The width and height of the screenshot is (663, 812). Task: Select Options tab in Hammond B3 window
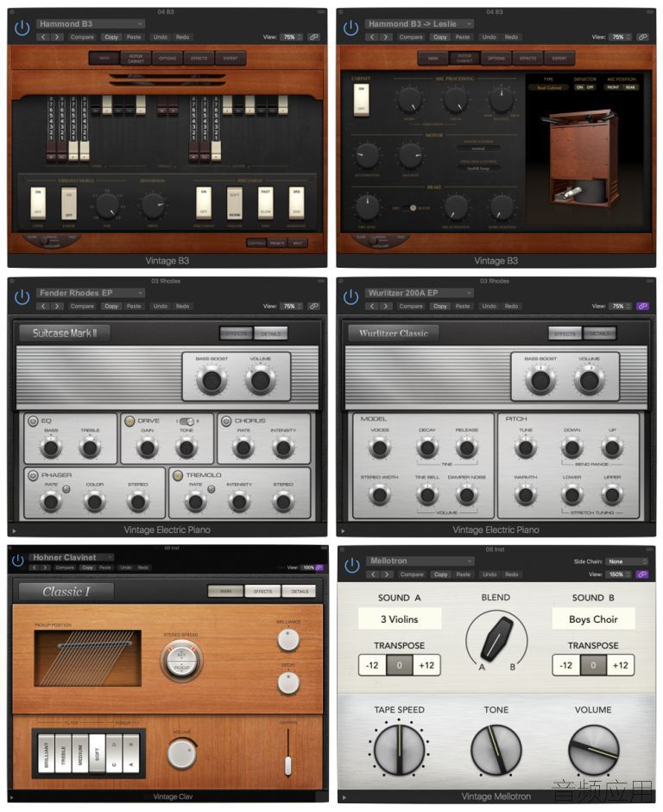167,58
